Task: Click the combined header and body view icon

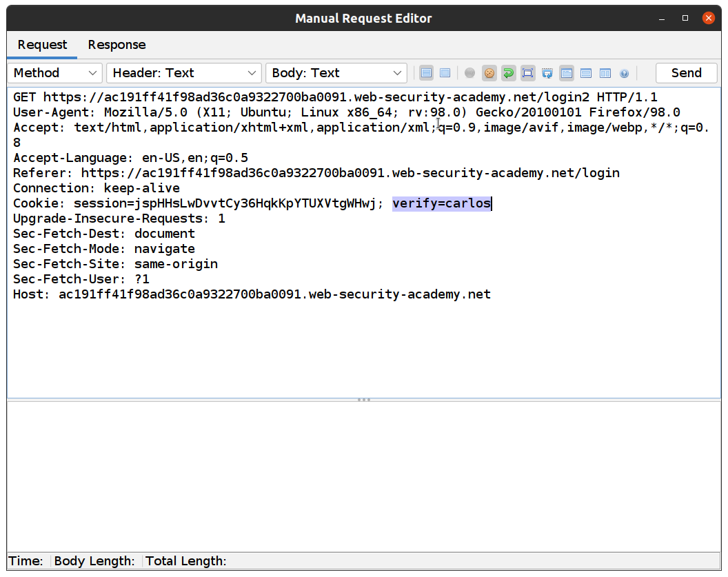Action: point(445,73)
